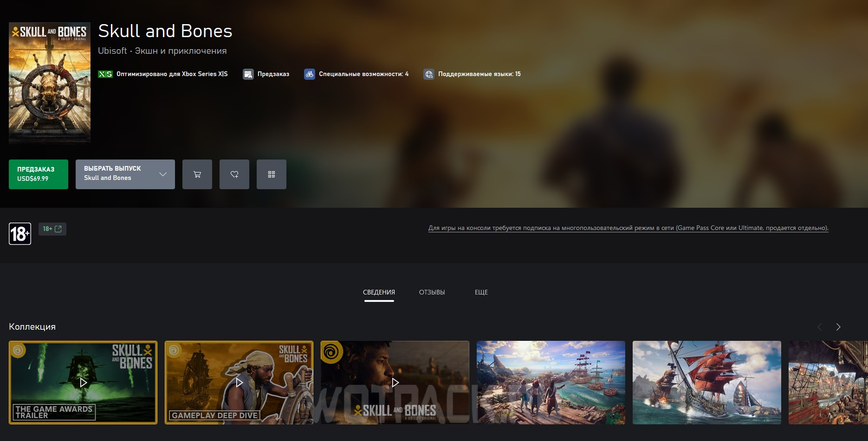Open the QR code redeem icon

(x=272, y=174)
